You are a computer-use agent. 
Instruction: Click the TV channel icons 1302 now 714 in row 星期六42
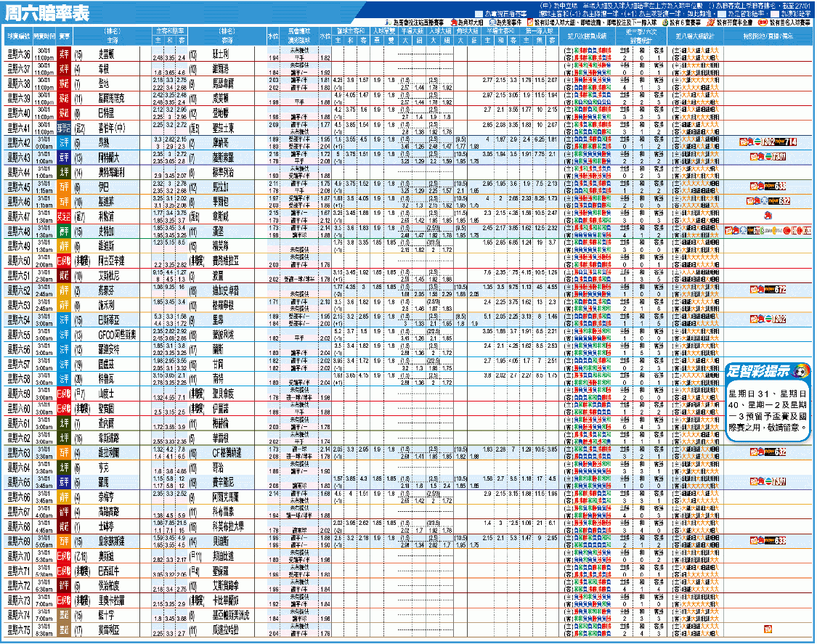click(x=768, y=142)
